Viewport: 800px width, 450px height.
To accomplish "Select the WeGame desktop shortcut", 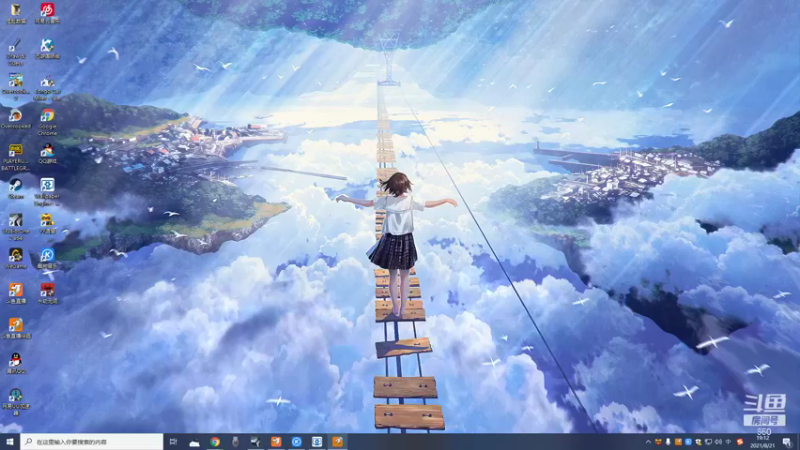I will [15, 258].
